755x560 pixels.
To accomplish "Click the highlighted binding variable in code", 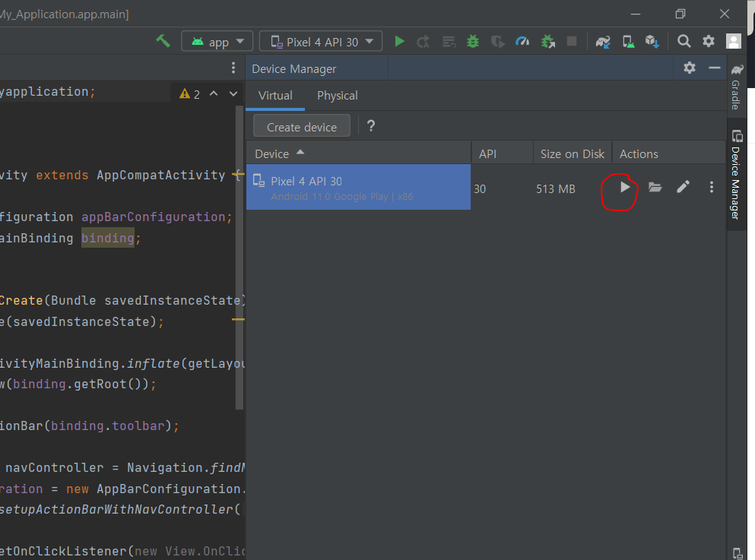I will point(108,238).
